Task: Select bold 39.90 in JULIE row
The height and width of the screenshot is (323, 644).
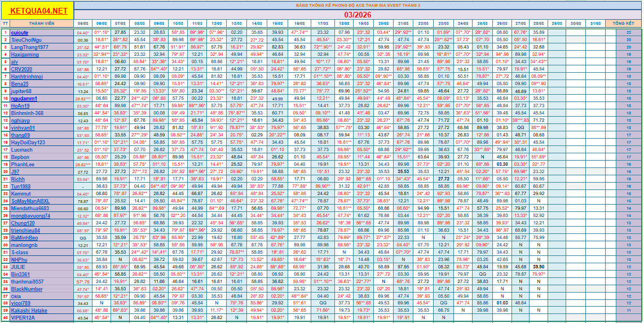Action: pos(539,267)
